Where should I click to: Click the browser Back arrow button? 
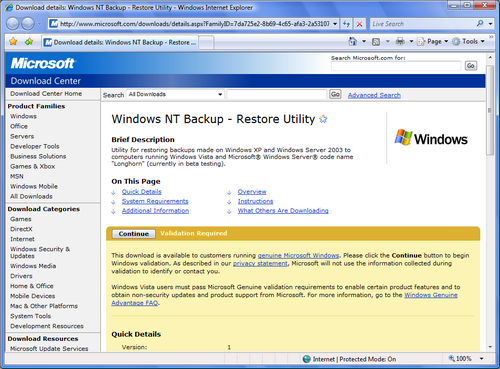point(13,24)
